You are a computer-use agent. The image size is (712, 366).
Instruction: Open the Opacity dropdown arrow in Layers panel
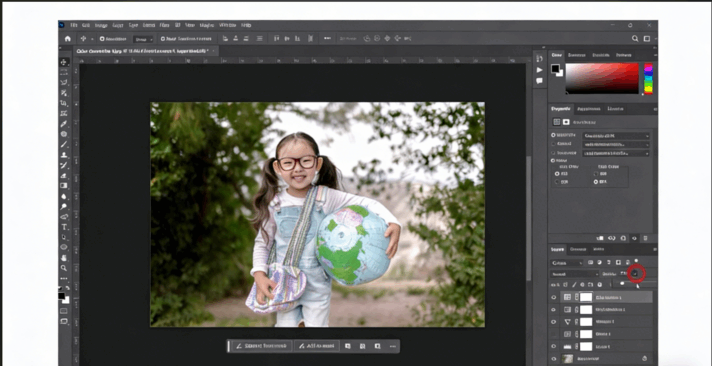click(635, 273)
